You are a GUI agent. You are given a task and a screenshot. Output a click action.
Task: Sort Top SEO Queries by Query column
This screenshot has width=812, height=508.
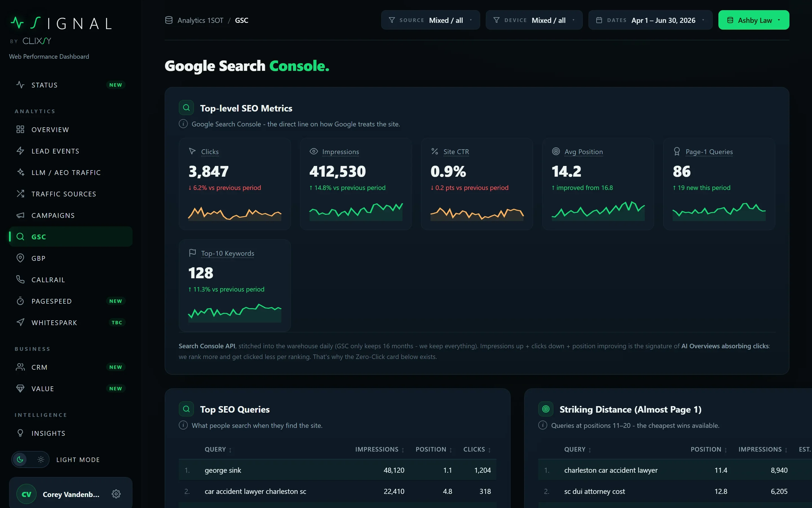[x=218, y=450]
